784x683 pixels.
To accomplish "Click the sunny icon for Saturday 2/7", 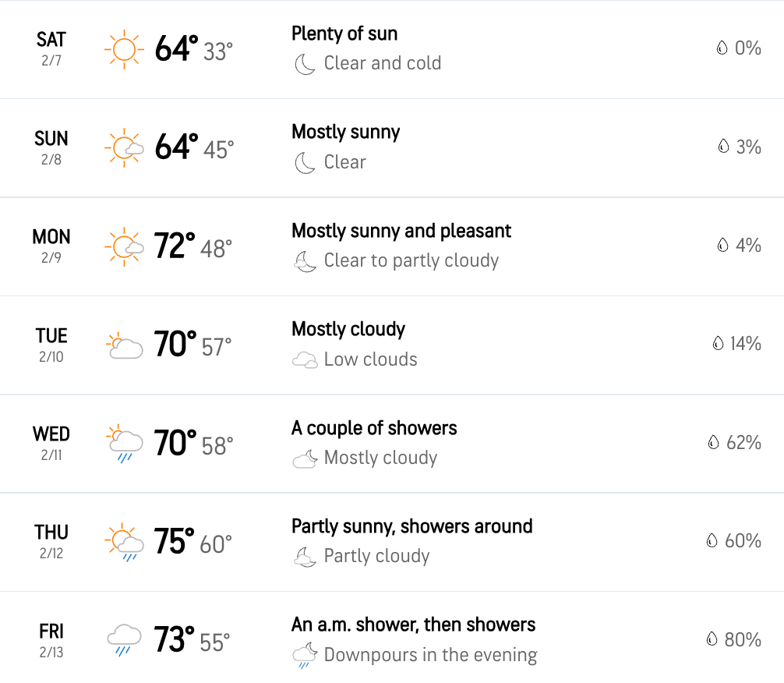I will (124, 50).
